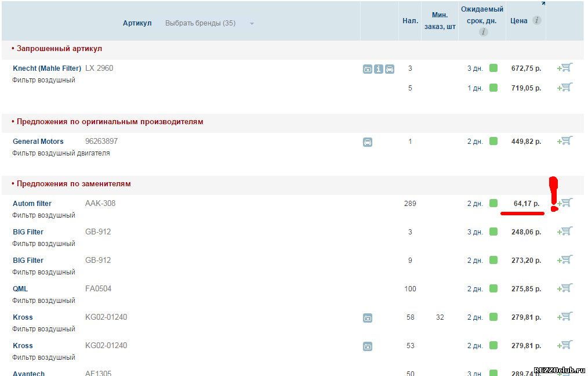
Task: Click the price 248,06 р.
Action: 526,232
